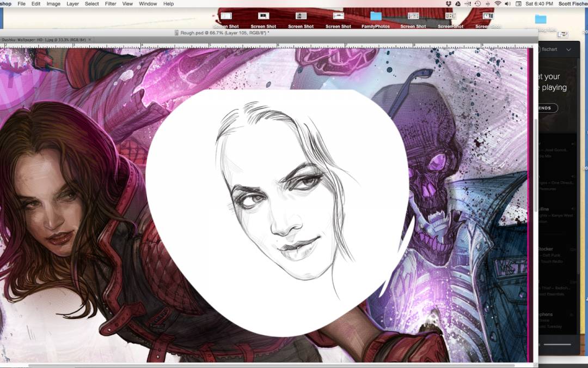
Task: Close the Dashku-Wallpaper-HD-1.jpg tab
Action: [x=90, y=40]
